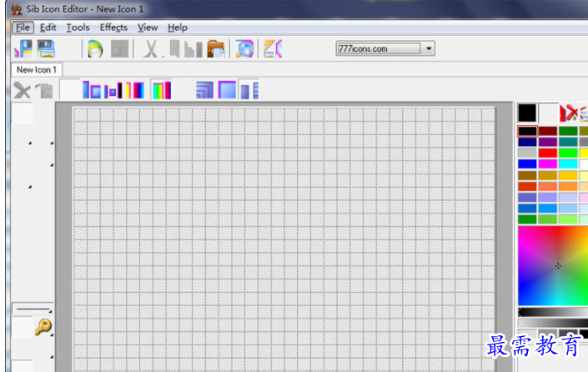
Task: Click the gray square toolbar icon
Action: coord(119,48)
